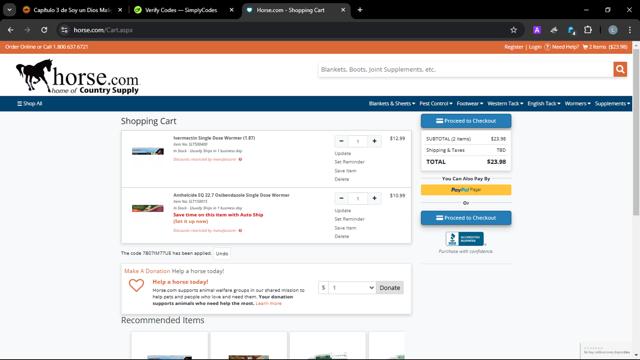The height and width of the screenshot is (360, 640).
Task: Click the horse.com Country Supply logo
Action: click(x=78, y=77)
